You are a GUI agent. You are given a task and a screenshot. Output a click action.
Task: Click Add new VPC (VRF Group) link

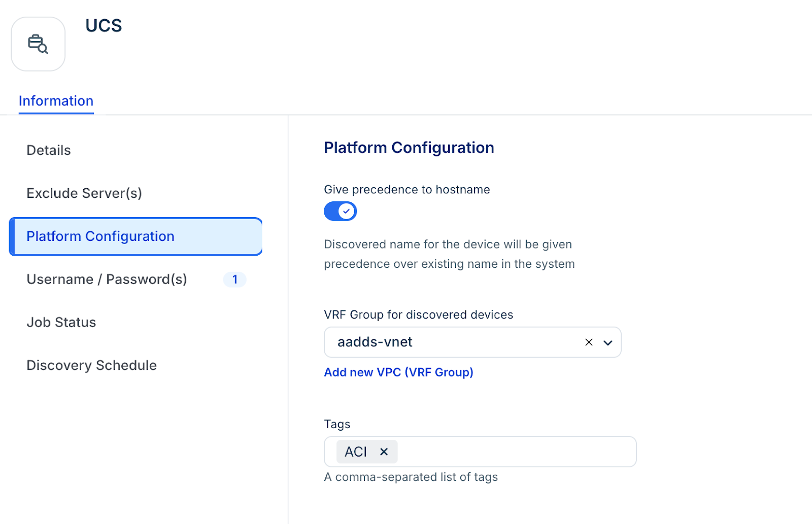398,372
